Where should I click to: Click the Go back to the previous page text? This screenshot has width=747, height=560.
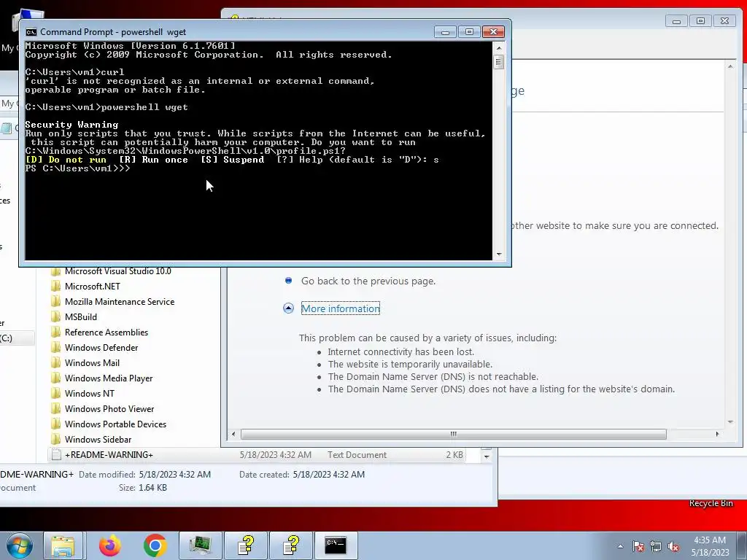pyautogui.click(x=368, y=281)
